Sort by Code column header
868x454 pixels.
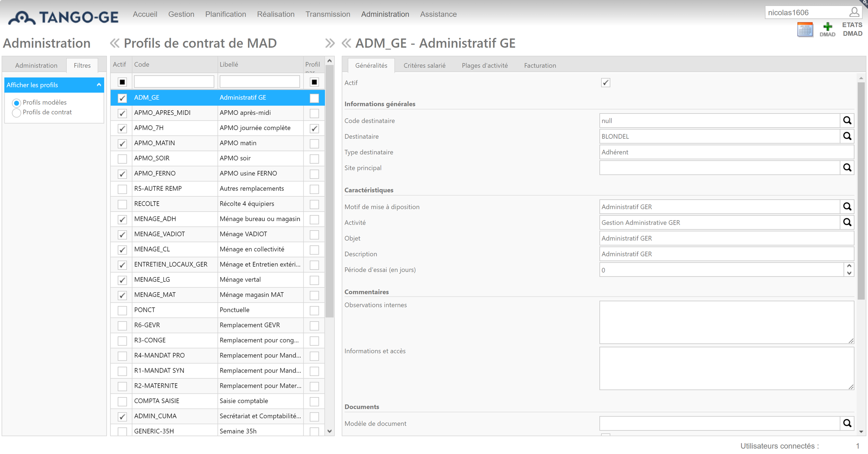(175, 65)
